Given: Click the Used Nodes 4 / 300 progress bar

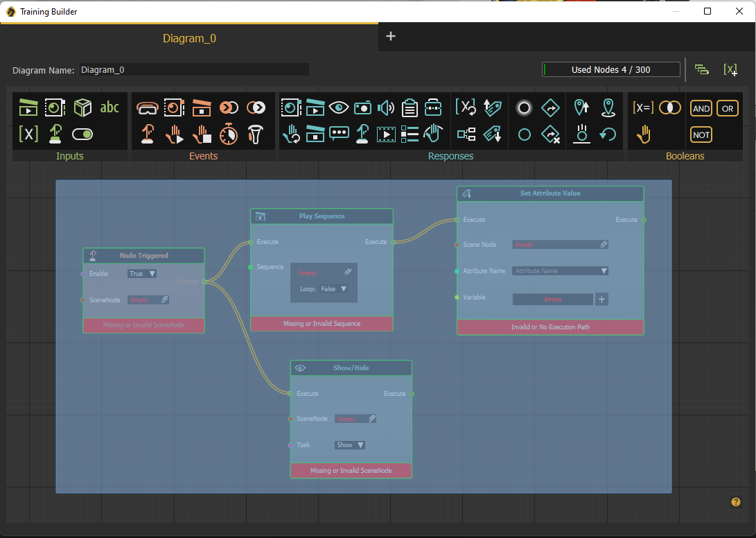Looking at the screenshot, I should [611, 69].
